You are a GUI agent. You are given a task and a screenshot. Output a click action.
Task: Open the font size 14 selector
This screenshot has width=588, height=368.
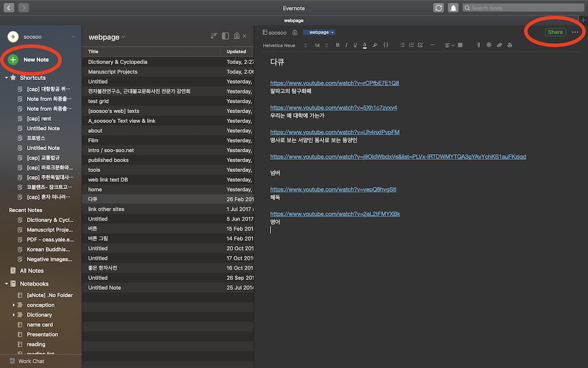click(321, 45)
